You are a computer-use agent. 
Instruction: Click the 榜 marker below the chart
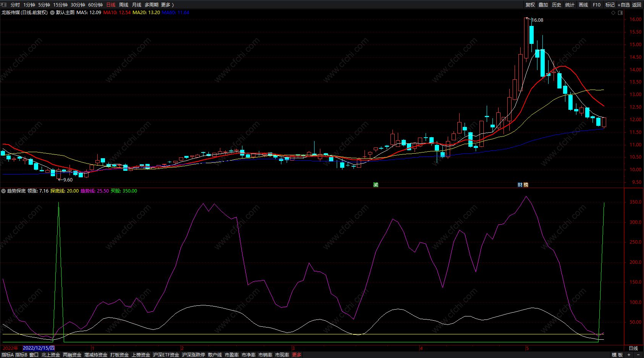[526, 185]
